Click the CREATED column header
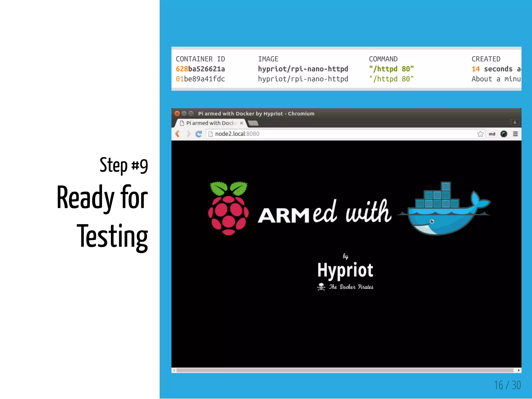 point(486,59)
